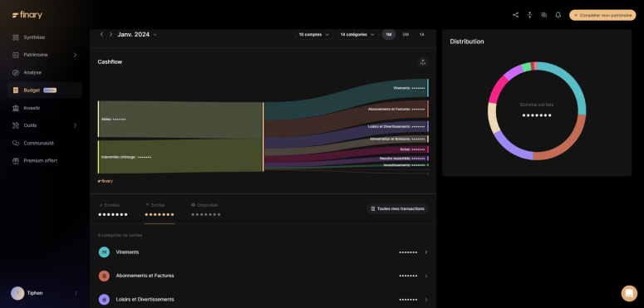Viewport: 644px width, 308px height.
Task: Go to next month arrow
Action: [x=111, y=34]
